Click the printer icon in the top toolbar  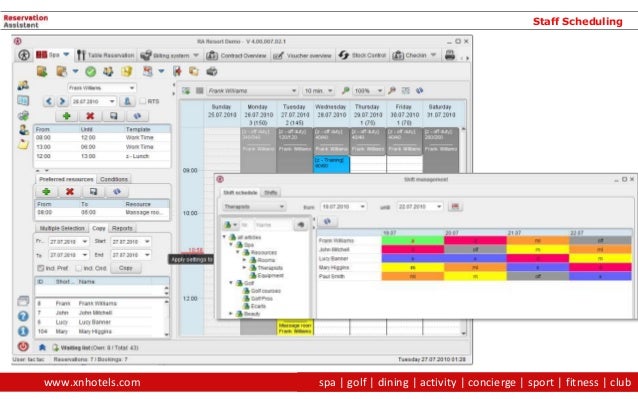[450, 55]
